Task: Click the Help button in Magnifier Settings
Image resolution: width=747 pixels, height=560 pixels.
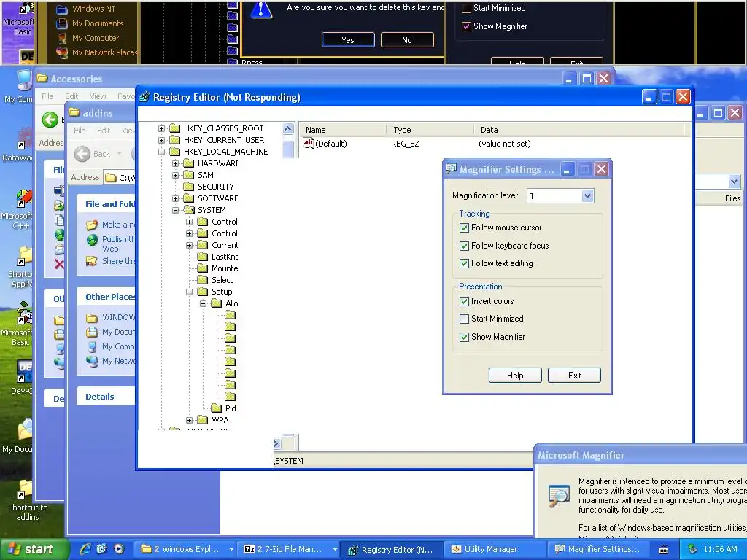Action: [x=515, y=376]
